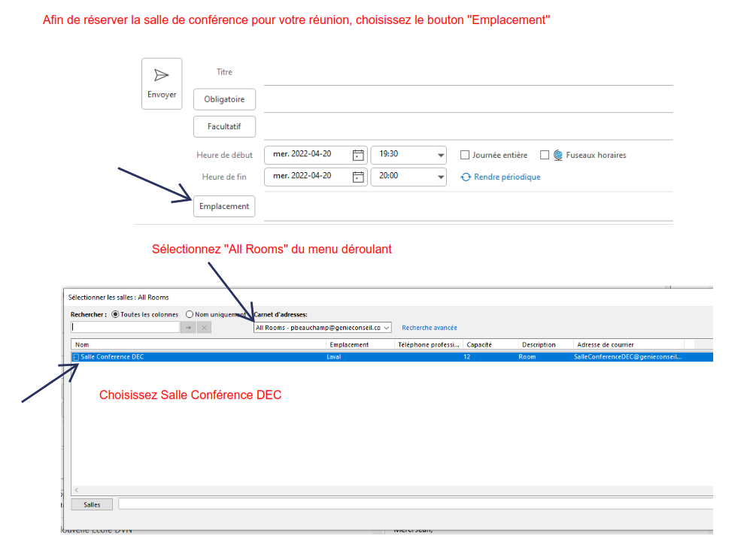Click the Rendre périodique recurrence icon
The height and width of the screenshot is (560, 747).
point(466,177)
